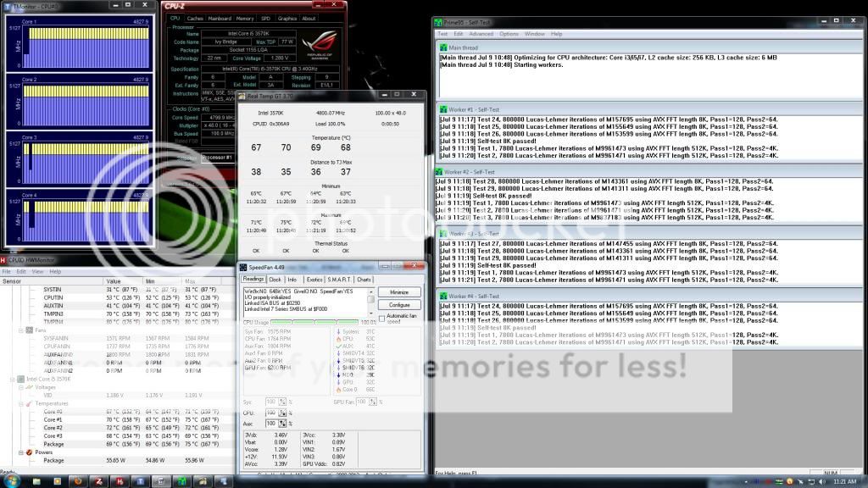The height and width of the screenshot is (488, 868).
Task: Open the Charts tab in SpeedFan
Action: (x=364, y=280)
